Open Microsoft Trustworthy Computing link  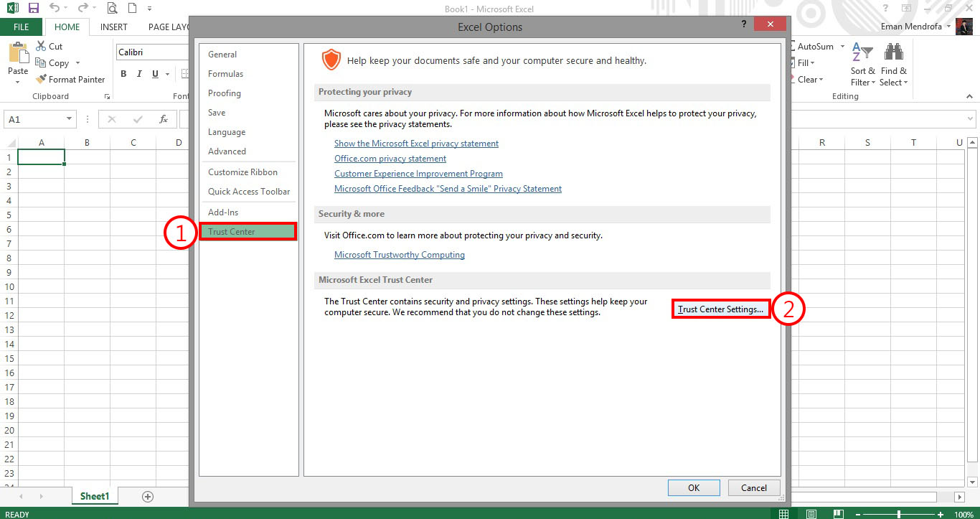tap(400, 255)
